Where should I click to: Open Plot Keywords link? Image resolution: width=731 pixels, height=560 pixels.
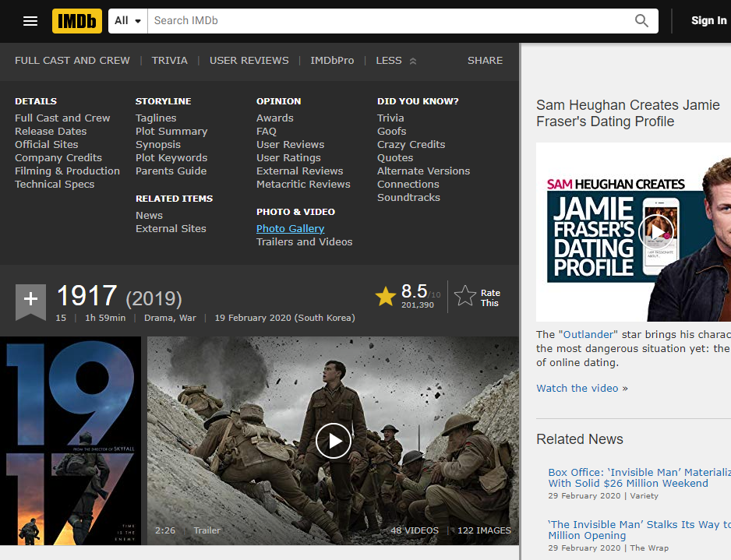coord(171,158)
